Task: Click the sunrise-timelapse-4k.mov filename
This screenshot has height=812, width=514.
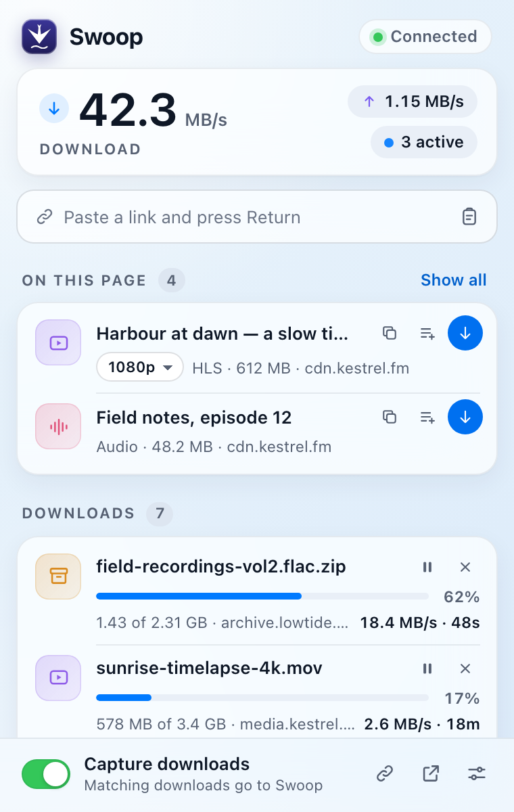Action: pyautogui.click(x=210, y=668)
